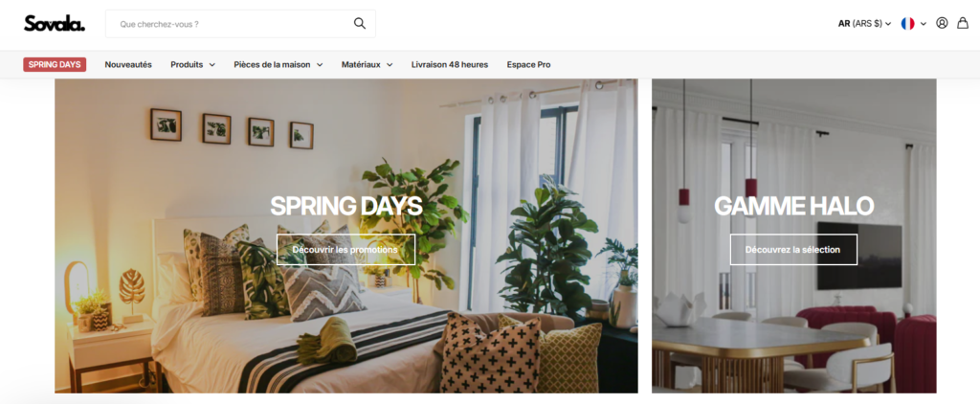Expand the AR (ARS $) currency selector

click(864, 24)
